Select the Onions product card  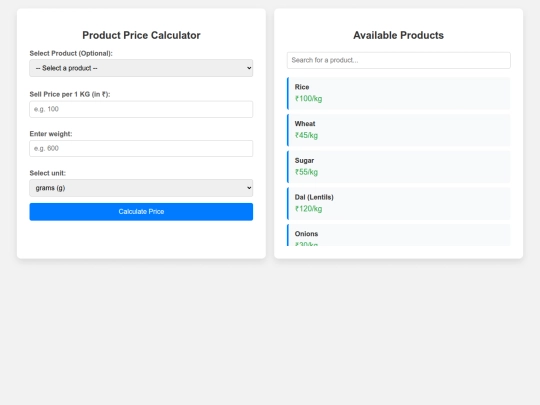pos(399,235)
